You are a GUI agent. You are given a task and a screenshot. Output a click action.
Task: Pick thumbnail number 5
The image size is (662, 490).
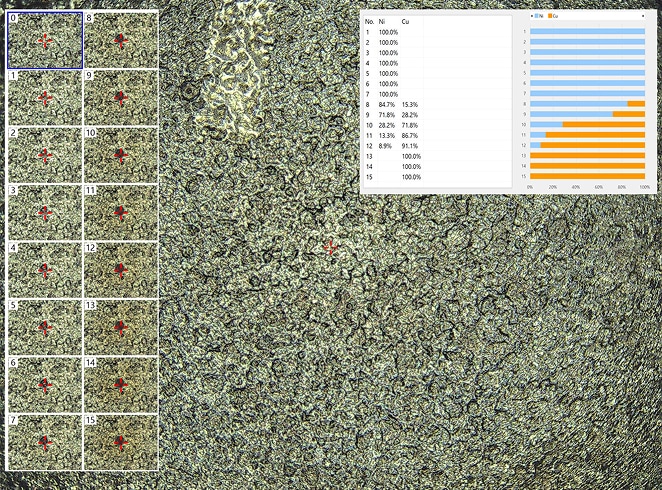44,327
